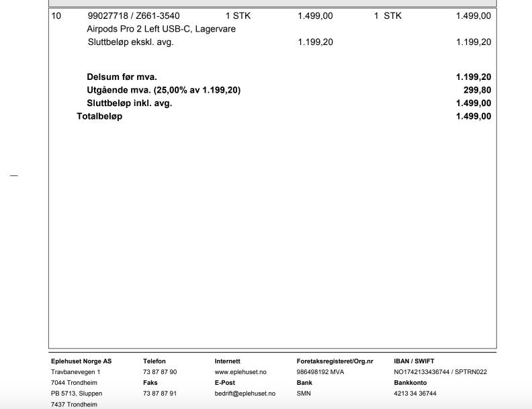Screen dimensions: 532x409
Task: Click the Sluttbeløp ekskl. avg. label
Action: (x=130, y=42)
